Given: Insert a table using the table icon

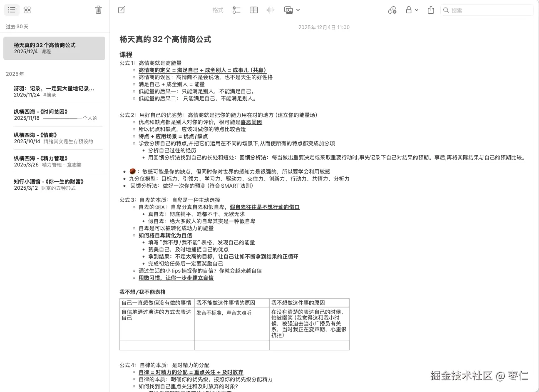Looking at the screenshot, I should point(253,10).
